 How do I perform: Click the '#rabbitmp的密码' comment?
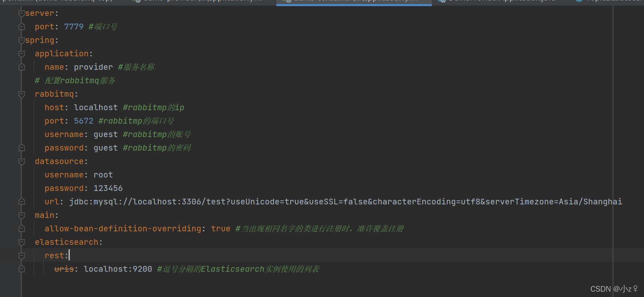pos(157,148)
